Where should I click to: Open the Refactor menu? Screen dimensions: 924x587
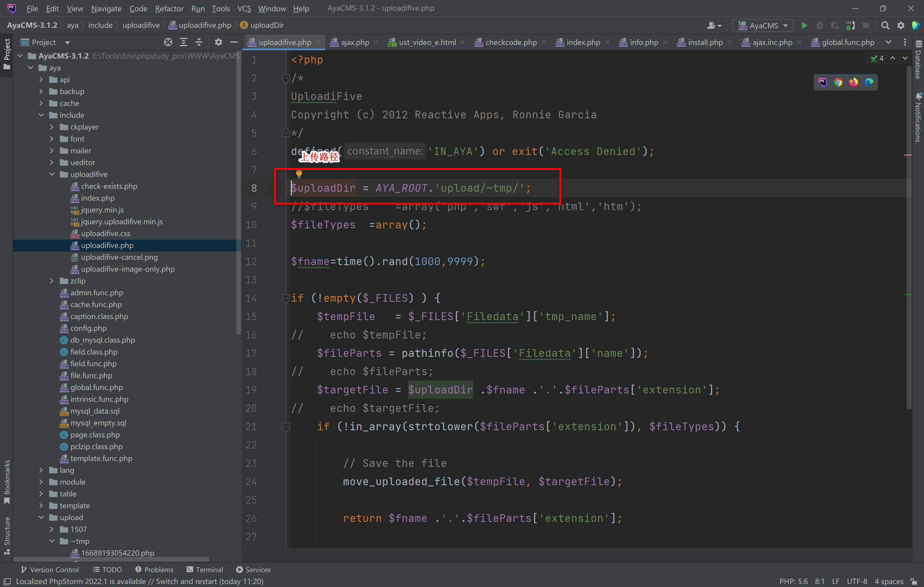pos(169,8)
